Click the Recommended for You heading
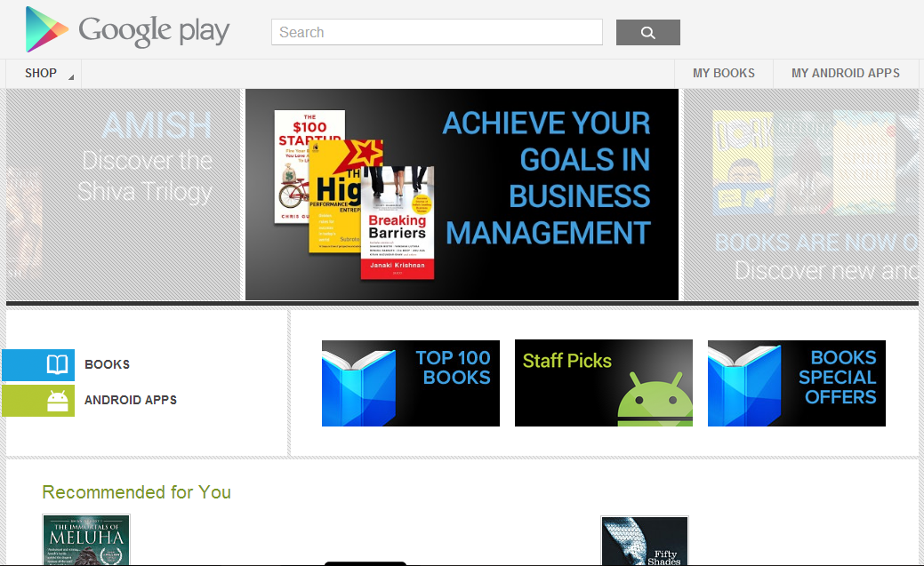Screen dimensions: 924x566 coord(136,492)
